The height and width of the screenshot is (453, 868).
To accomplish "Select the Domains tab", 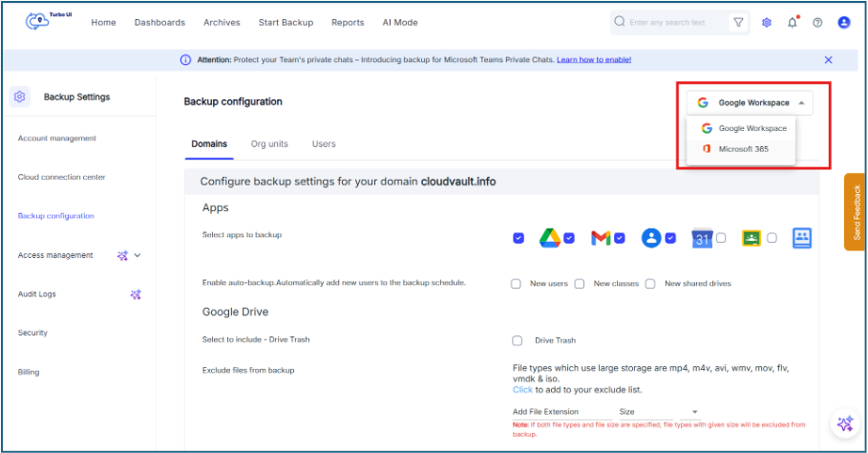I will click(209, 144).
